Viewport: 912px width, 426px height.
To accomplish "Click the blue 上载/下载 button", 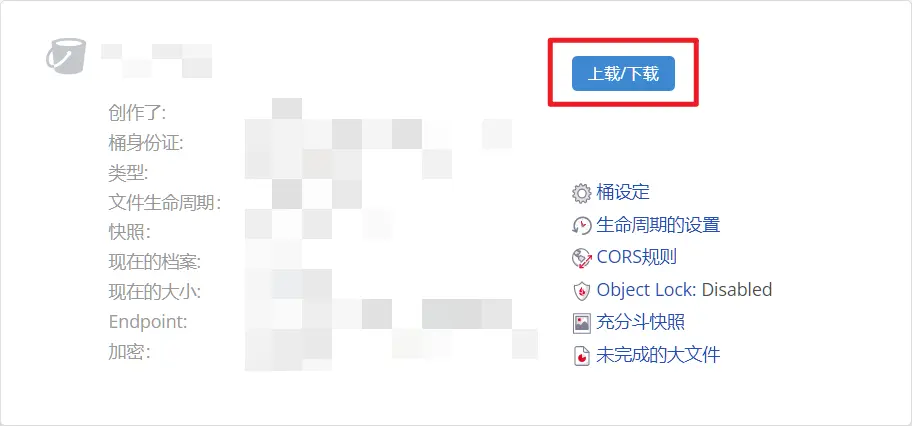I will pos(623,73).
